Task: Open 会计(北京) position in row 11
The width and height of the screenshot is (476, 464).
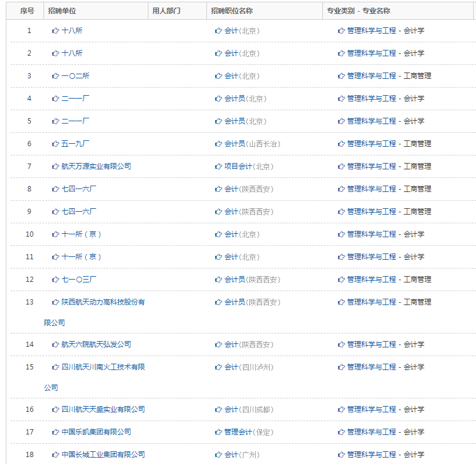Action: tap(242, 257)
